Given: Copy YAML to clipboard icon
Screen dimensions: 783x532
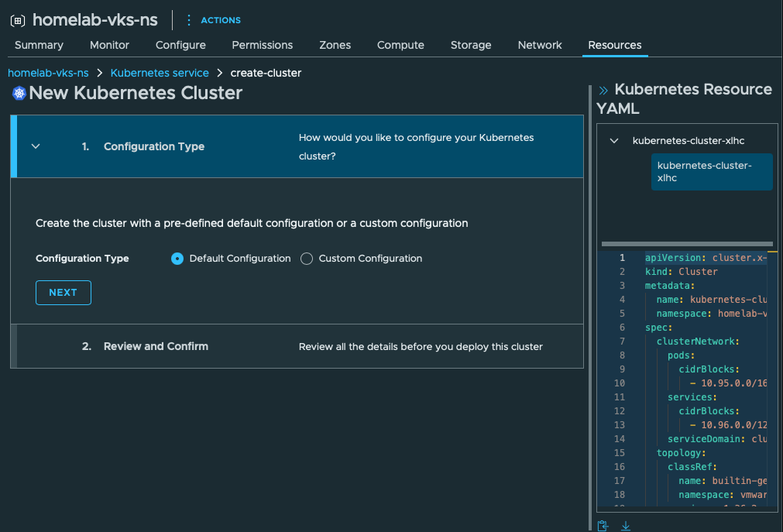Looking at the screenshot, I should pos(603,526).
